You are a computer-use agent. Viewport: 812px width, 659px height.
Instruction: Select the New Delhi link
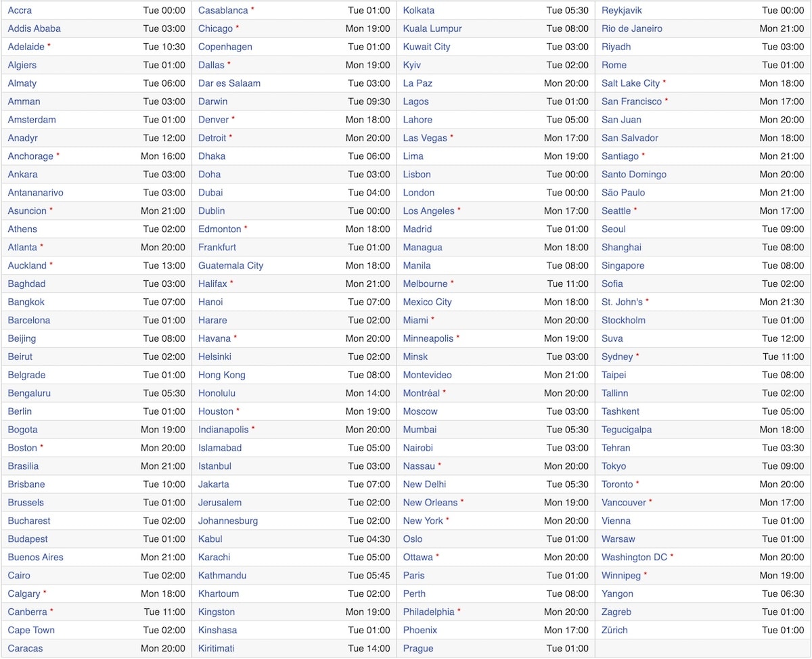click(x=424, y=484)
